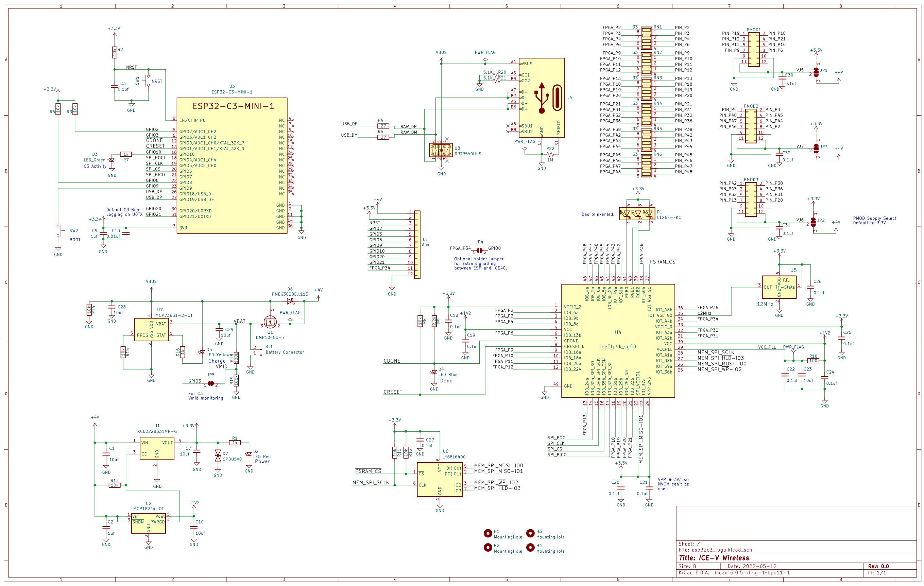Select the MCP73831 charger IC U7
924x586 pixels.
tap(151, 329)
